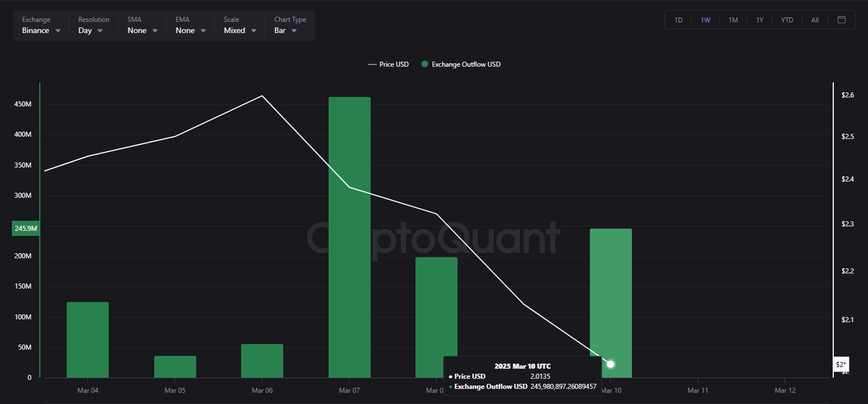
Task: Click the Price USD line legend marker
Action: pyautogui.click(x=372, y=64)
